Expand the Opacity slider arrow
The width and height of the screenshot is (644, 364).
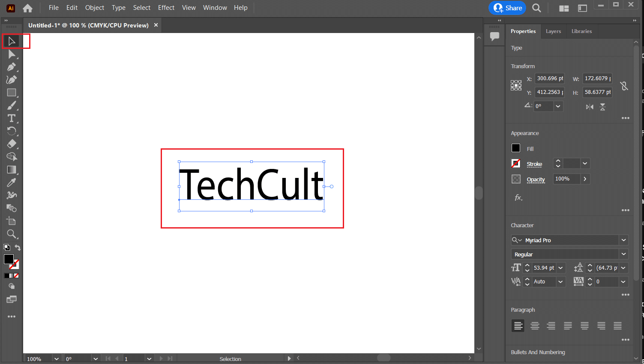[x=585, y=179]
